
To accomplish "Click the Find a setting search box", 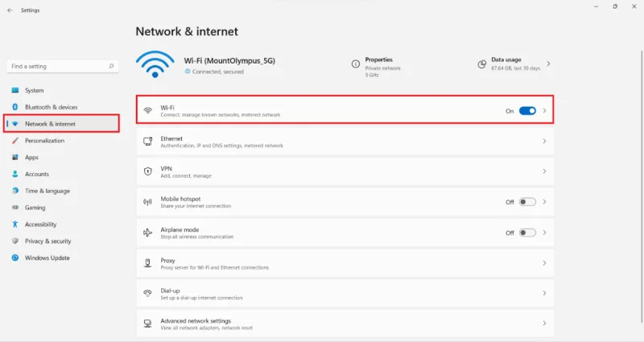I will tap(63, 66).
